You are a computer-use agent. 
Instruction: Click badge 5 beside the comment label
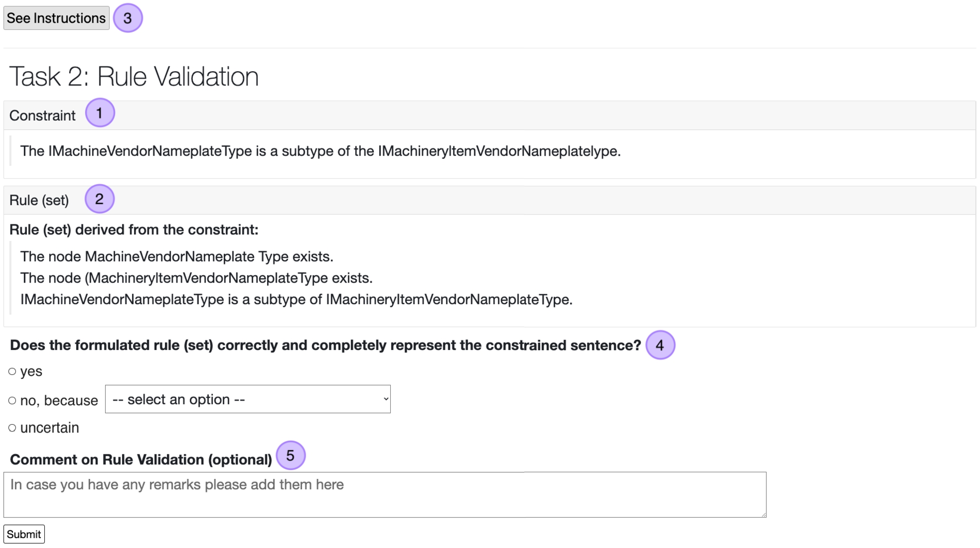tap(290, 455)
